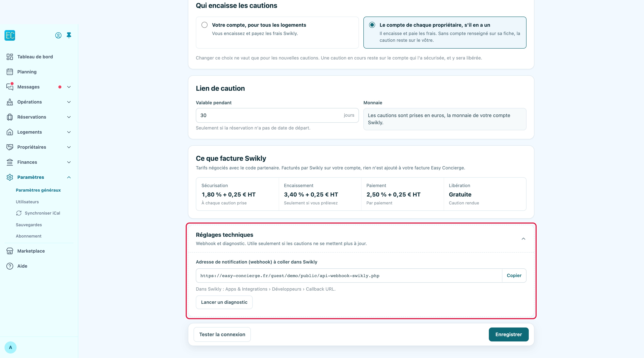
Task: Click the Synchroniser iCal refresh icon
Action: tap(19, 213)
